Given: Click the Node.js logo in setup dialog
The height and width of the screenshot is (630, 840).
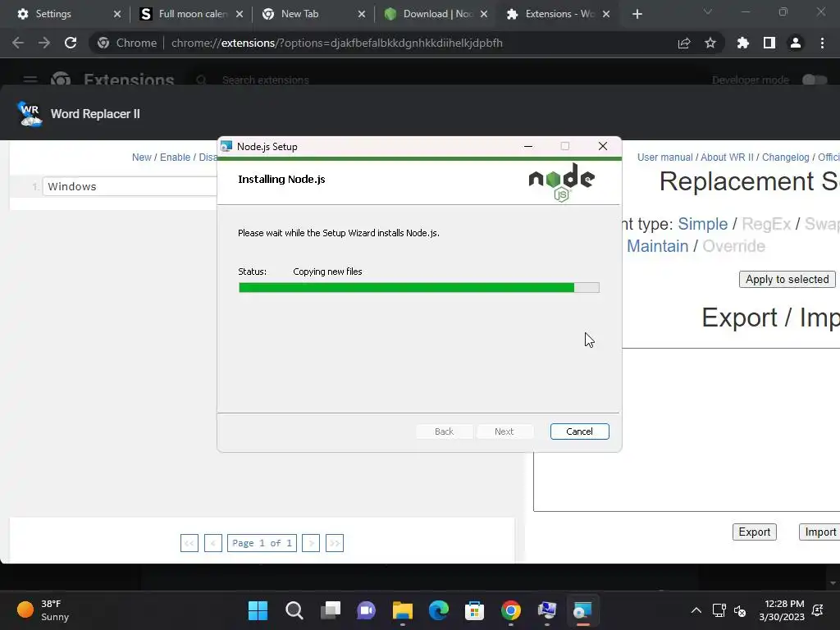Looking at the screenshot, I should (561, 182).
